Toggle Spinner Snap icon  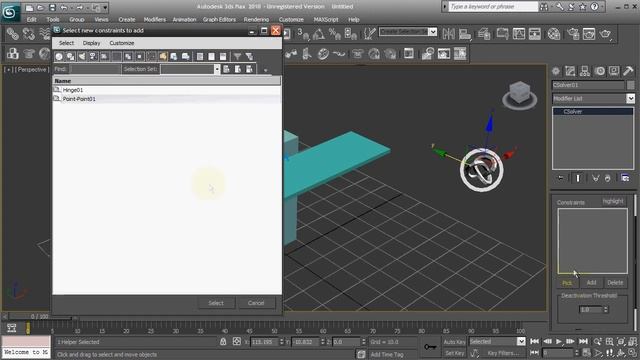(350, 33)
